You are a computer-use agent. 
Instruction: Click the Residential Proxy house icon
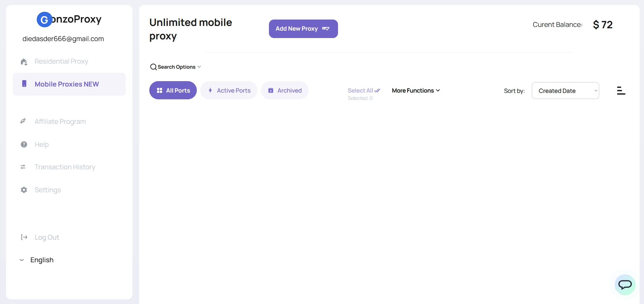pyautogui.click(x=24, y=62)
